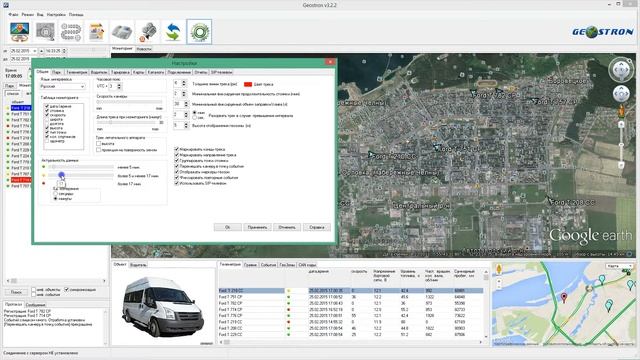Click the van photo thumbnail
This screenshot has width=640, height=360.
click(x=162, y=306)
